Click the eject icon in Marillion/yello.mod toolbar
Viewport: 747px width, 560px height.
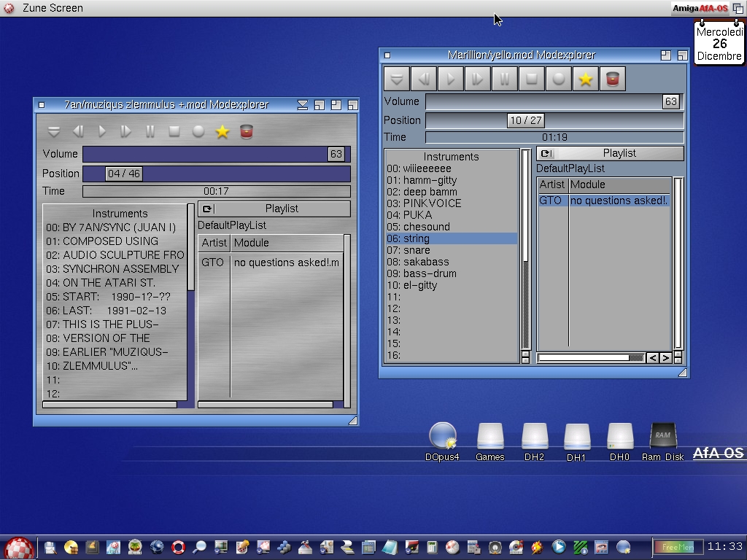397,79
